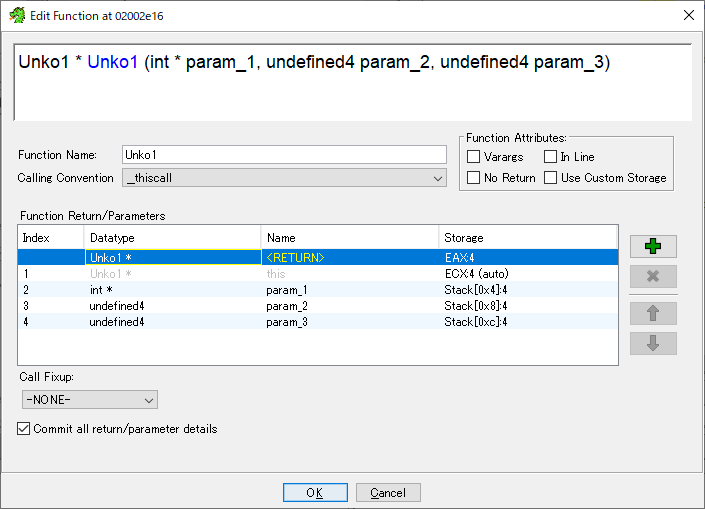This screenshot has width=705, height=509.
Task: Click the Stack[0xc]:4 storage cell
Action: click(x=528, y=322)
